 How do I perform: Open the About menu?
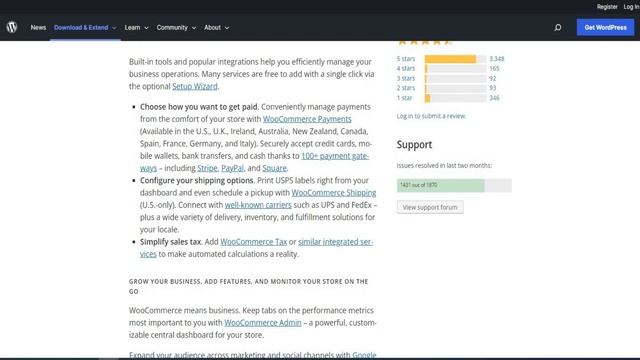212,27
